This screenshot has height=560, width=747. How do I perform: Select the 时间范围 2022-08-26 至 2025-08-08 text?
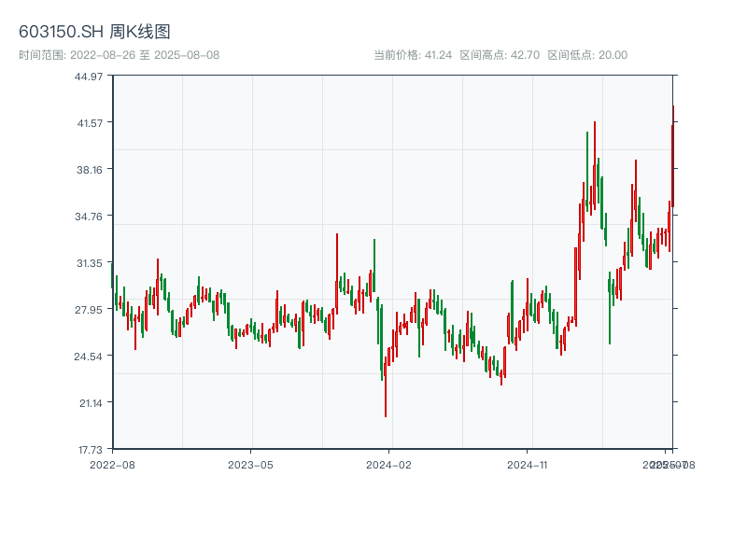click(x=120, y=55)
